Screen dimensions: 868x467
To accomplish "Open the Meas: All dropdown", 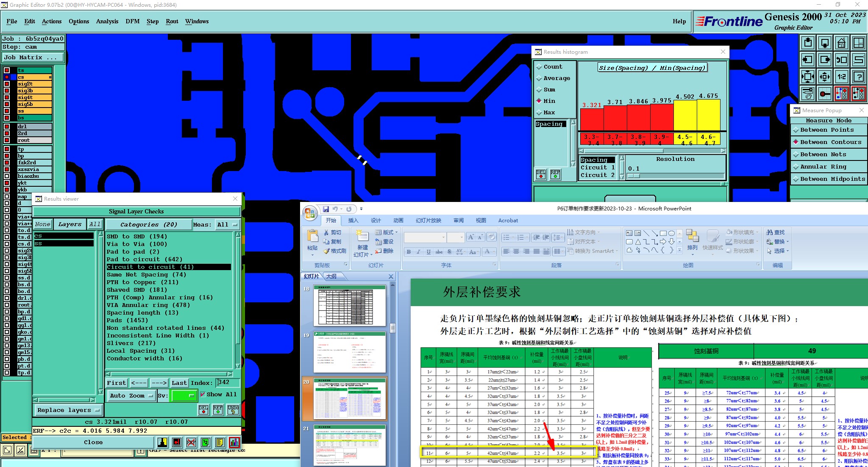I will 227,225.
